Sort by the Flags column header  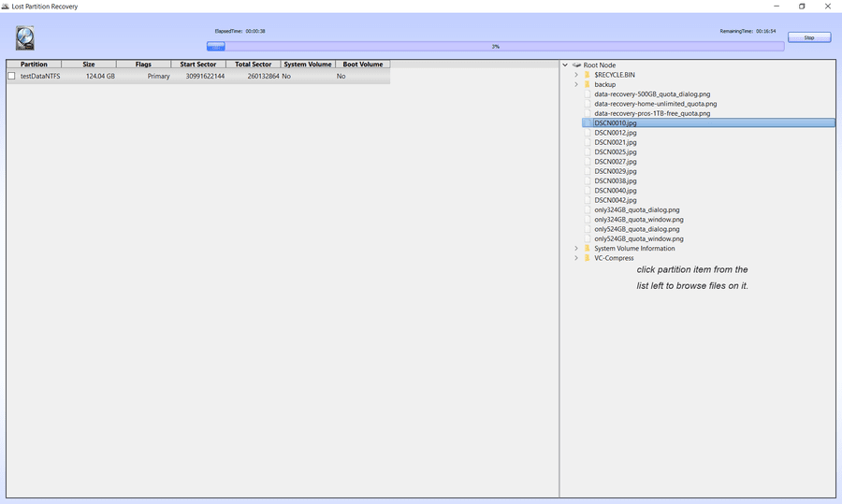143,65
